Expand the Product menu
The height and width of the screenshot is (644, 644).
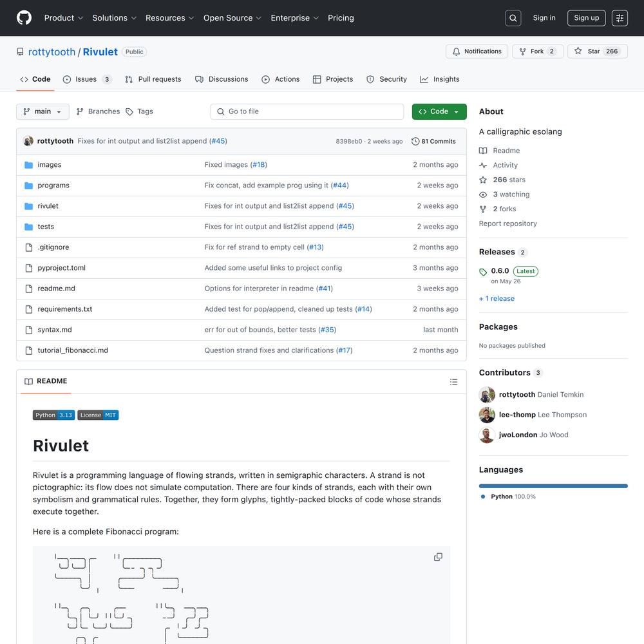point(63,17)
